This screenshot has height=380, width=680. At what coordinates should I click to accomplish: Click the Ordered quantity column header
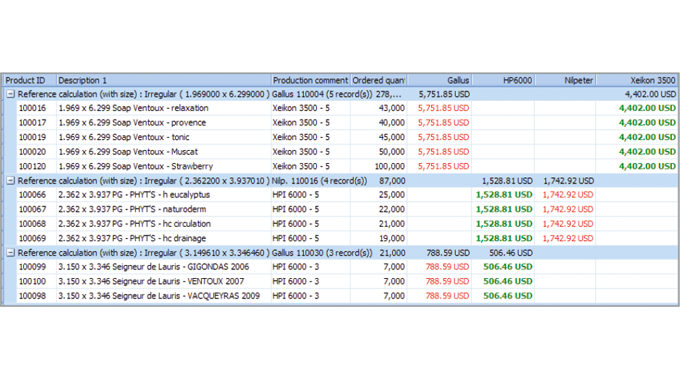click(378, 80)
